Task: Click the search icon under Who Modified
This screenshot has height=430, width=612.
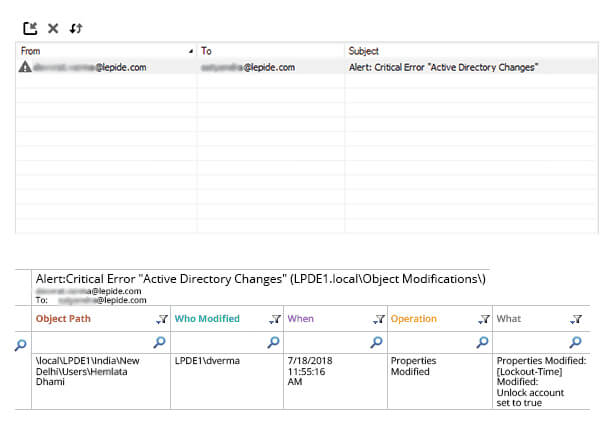Action: [x=273, y=342]
